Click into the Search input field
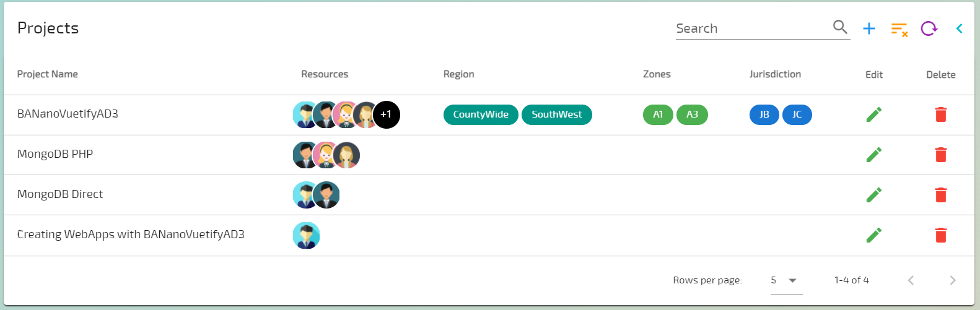This screenshot has height=310, width=980. (753, 28)
